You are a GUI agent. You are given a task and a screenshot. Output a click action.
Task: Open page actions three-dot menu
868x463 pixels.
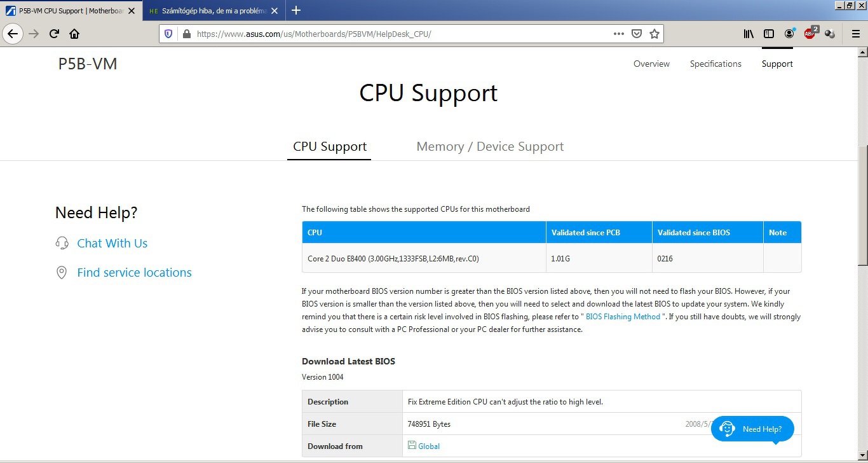(x=619, y=34)
